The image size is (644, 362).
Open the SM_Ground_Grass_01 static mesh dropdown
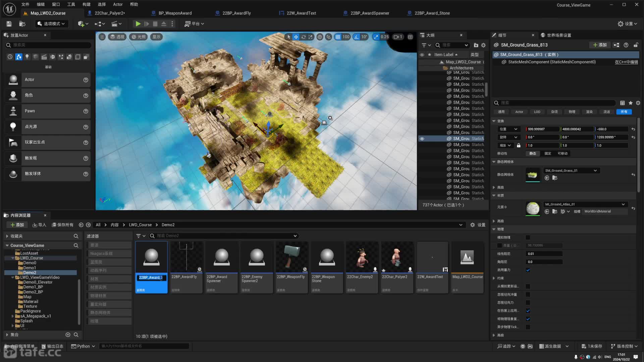[x=571, y=171]
